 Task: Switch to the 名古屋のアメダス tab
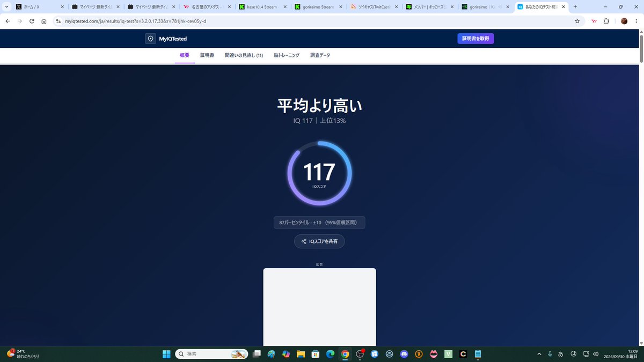207,7
